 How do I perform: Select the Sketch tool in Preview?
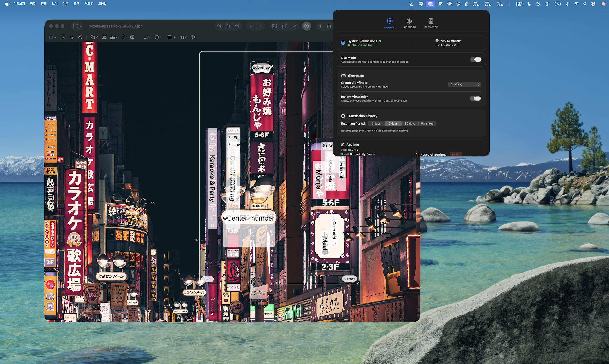click(71, 37)
